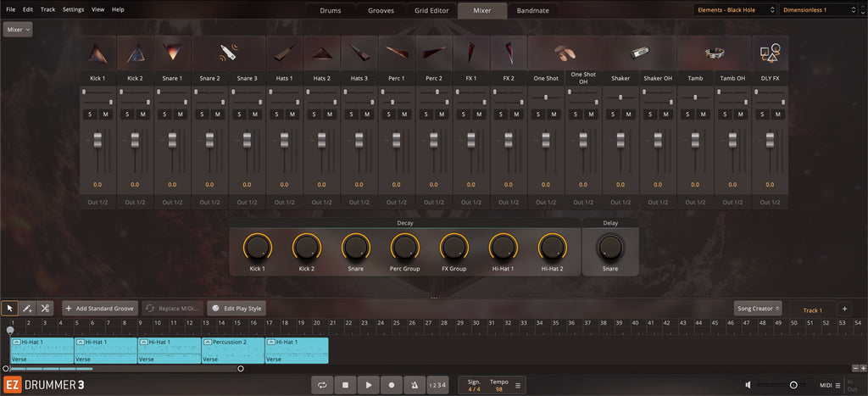868x396 pixels.
Task: Solo the Snare 1 channel
Action: coord(165,114)
